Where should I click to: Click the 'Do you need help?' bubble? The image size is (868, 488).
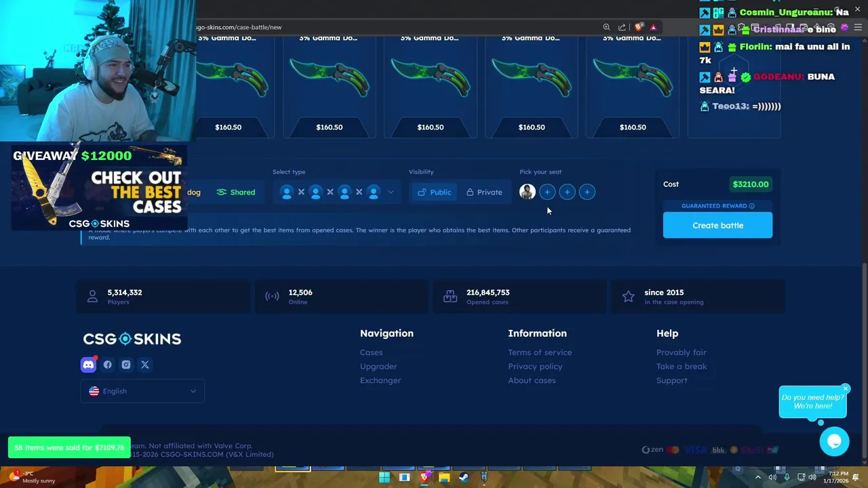812,402
